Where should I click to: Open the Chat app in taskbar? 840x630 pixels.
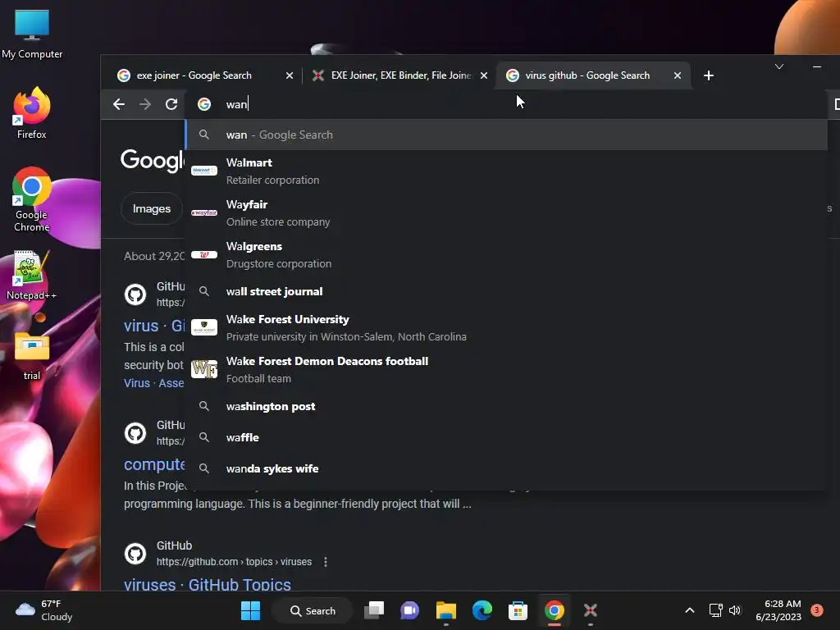[x=410, y=610]
